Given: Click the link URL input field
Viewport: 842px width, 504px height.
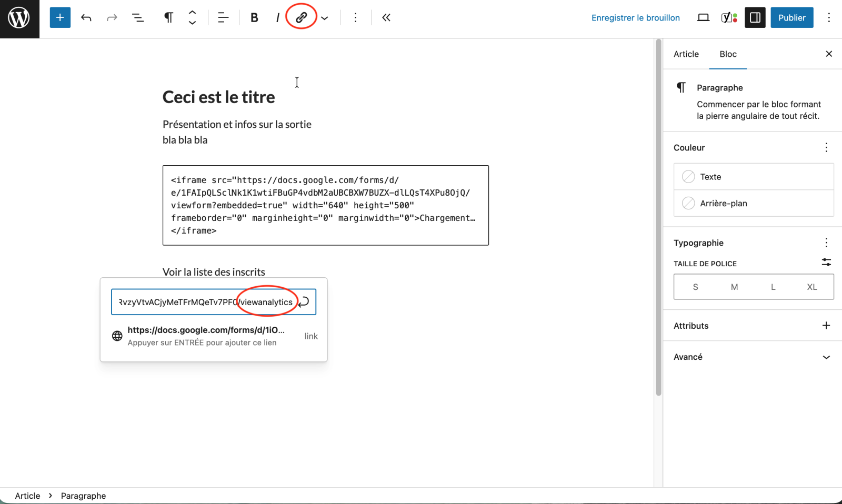Looking at the screenshot, I should (x=204, y=302).
